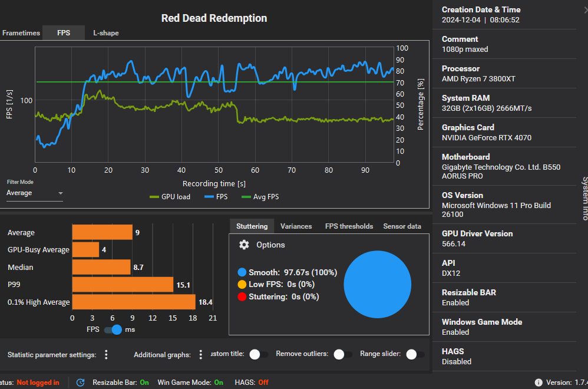Click the 0.1% High Average bar

(x=134, y=302)
